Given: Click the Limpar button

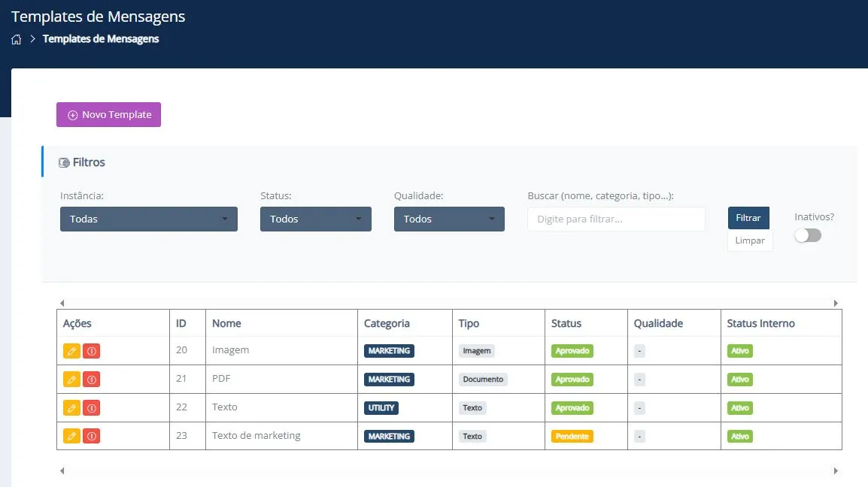Looking at the screenshot, I should click(749, 240).
